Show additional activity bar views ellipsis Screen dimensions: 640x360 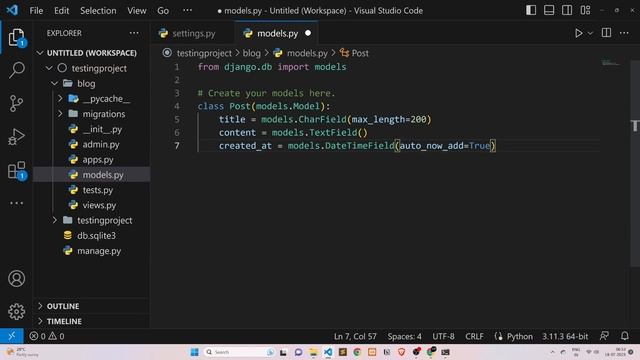[x=16, y=203]
